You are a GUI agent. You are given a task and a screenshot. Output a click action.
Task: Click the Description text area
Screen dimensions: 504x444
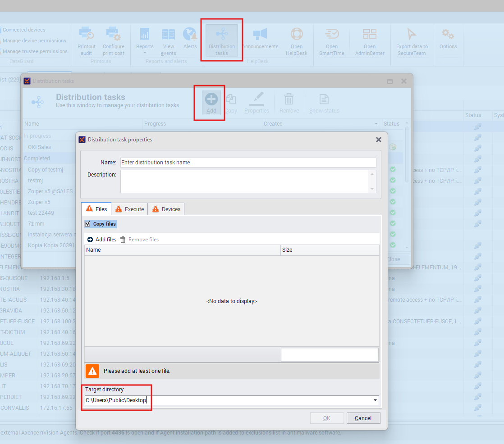click(245, 181)
